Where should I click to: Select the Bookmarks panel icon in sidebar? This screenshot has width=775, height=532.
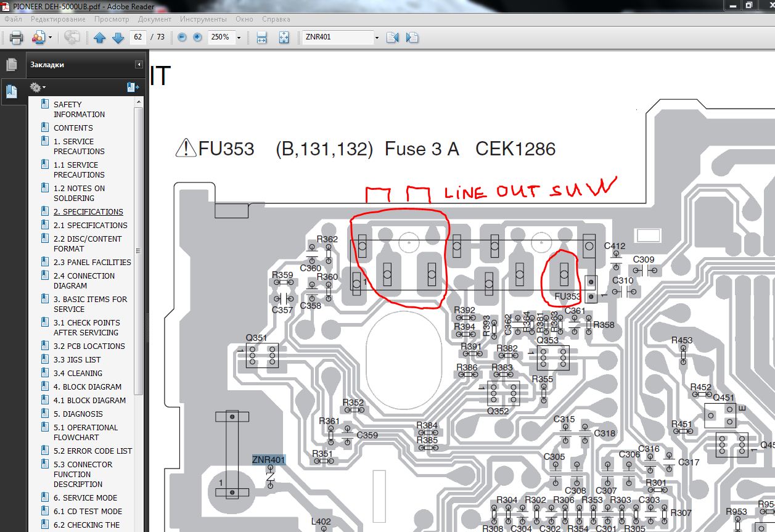coord(11,92)
